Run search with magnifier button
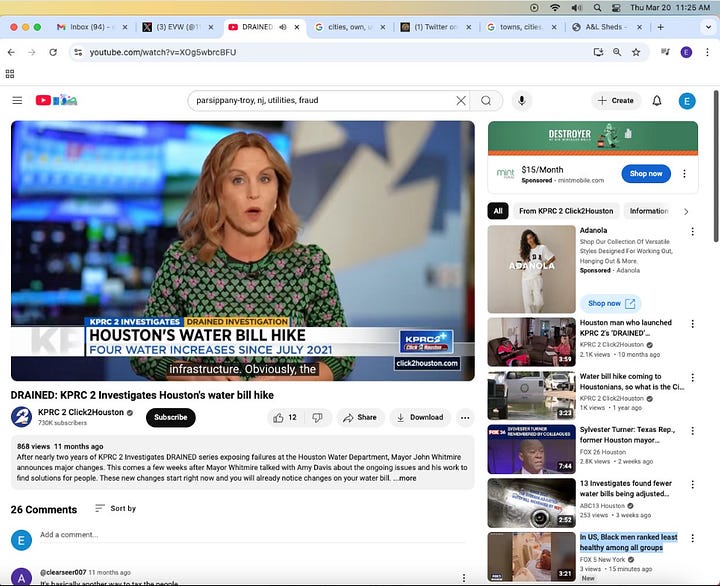 486,101
